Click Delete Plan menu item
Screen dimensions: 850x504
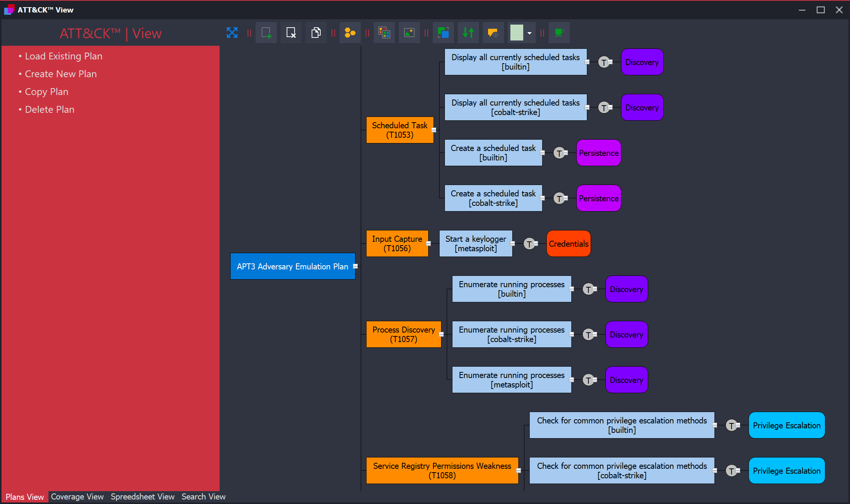tap(50, 109)
